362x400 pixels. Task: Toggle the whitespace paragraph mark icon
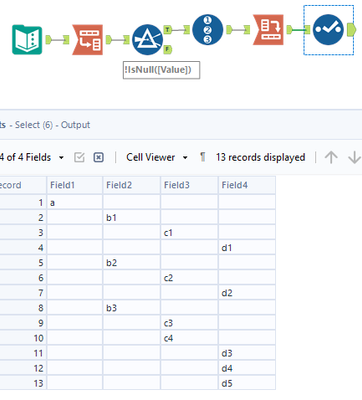[x=202, y=157]
